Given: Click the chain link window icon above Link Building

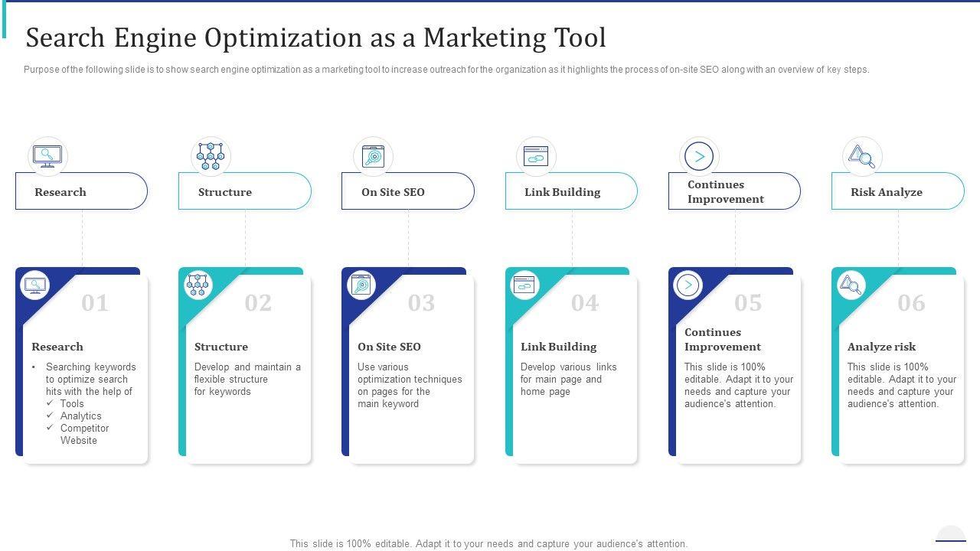Looking at the screenshot, I should tap(536, 156).
